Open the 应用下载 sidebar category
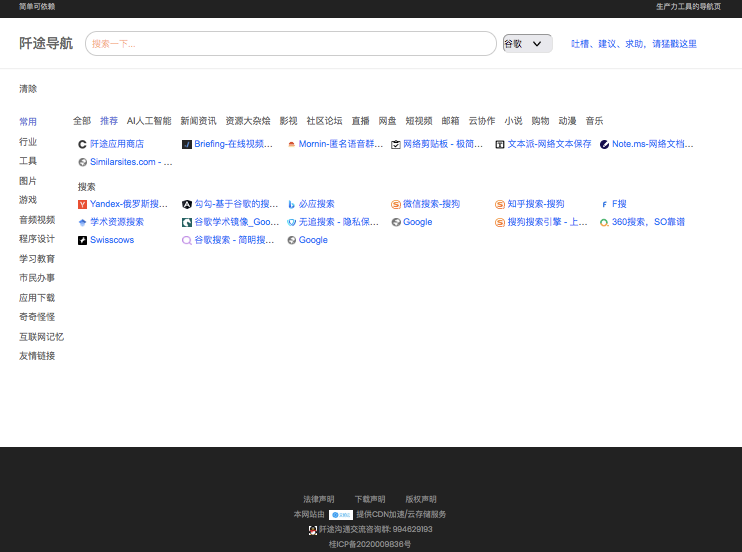 tap(37, 298)
